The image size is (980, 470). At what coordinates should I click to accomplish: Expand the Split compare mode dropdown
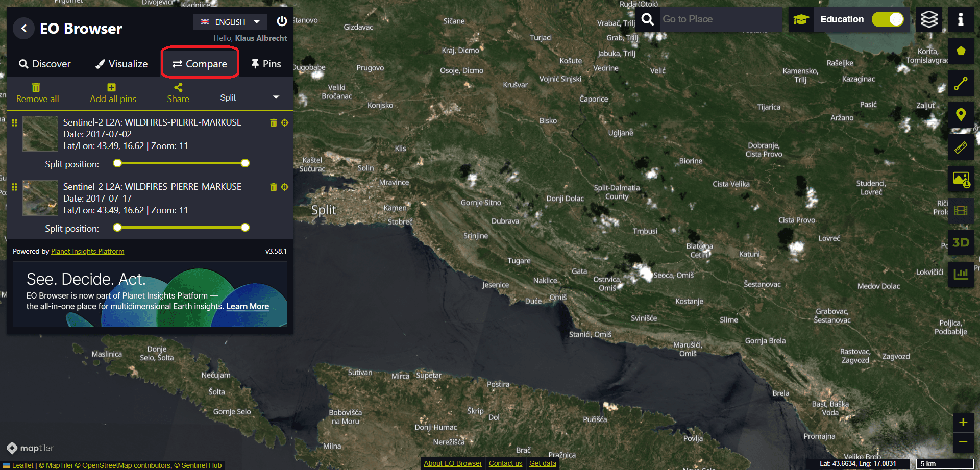250,97
